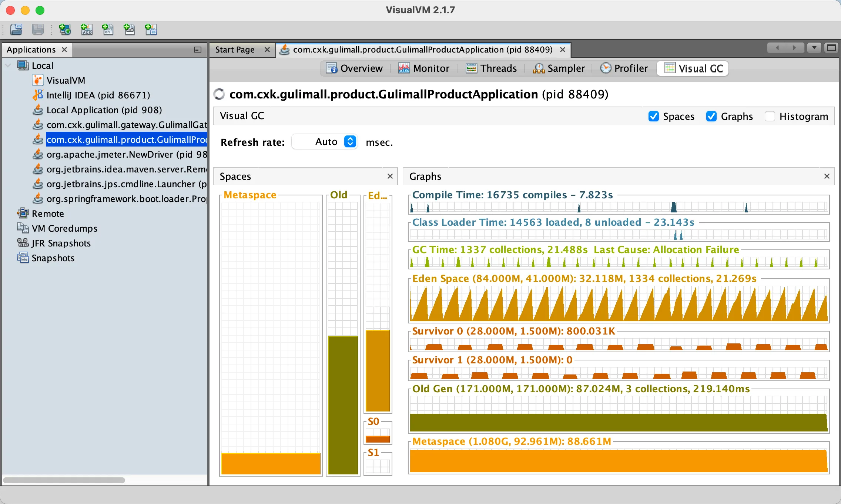Select the JFR Snapshots label
Screen dimensions: 841x504
[61, 243]
